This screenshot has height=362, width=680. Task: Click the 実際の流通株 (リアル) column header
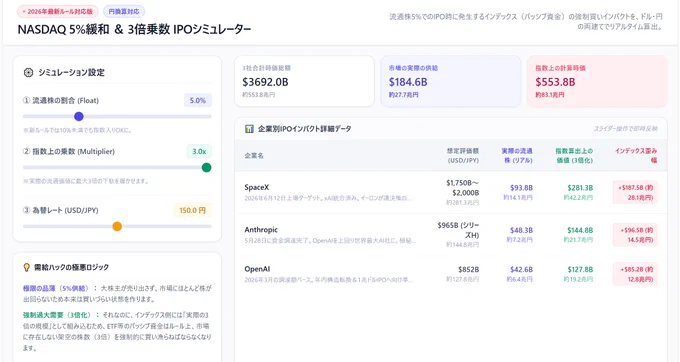(x=517, y=156)
